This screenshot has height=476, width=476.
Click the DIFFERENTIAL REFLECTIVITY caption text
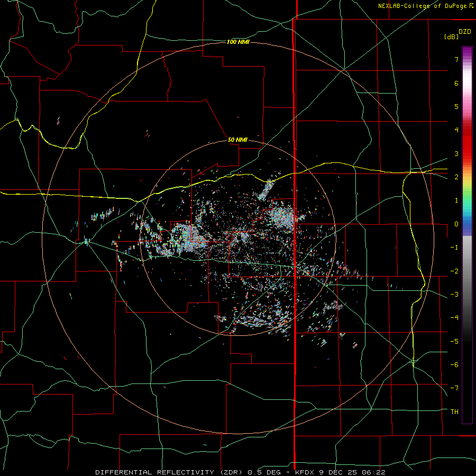(154, 472)
